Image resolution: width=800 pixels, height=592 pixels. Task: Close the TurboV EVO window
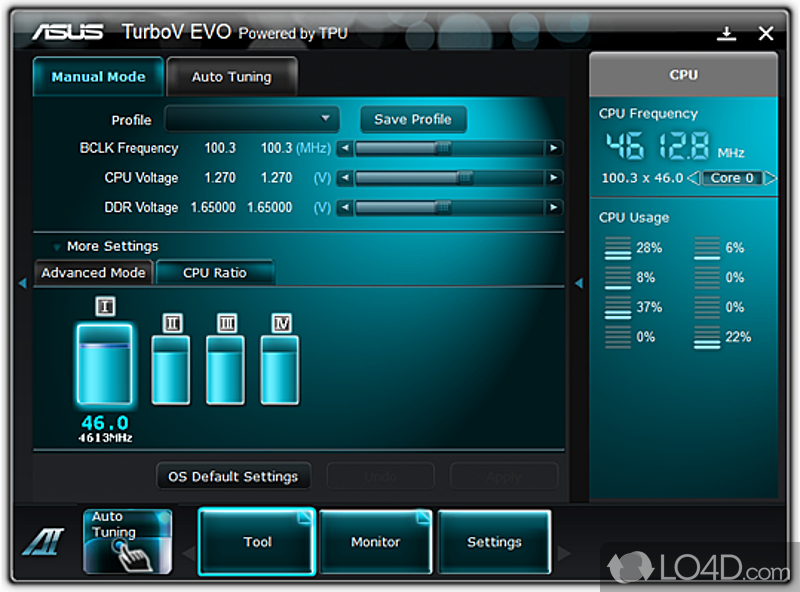766,34
